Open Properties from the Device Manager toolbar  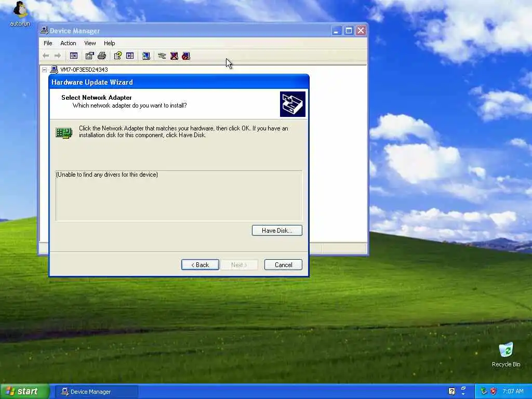pos(89,56)
